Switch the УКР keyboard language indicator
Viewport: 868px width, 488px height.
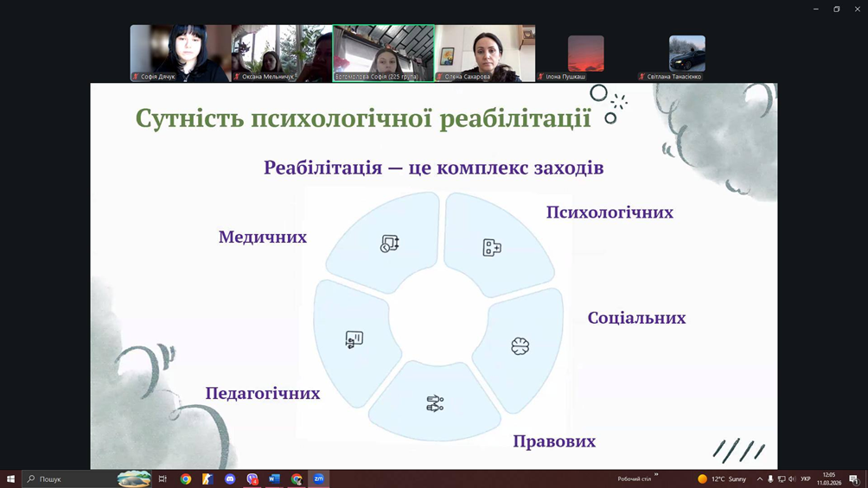[806, 479]
